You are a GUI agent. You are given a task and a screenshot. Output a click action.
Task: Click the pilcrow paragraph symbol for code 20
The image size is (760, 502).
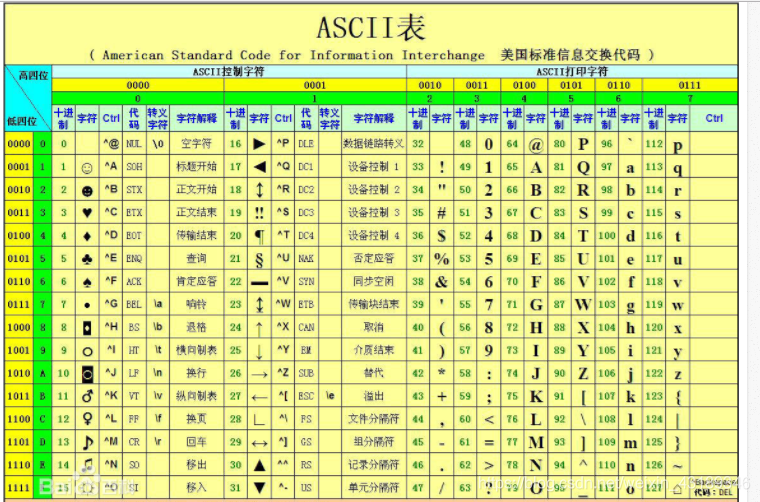click(x=259, y=236)
